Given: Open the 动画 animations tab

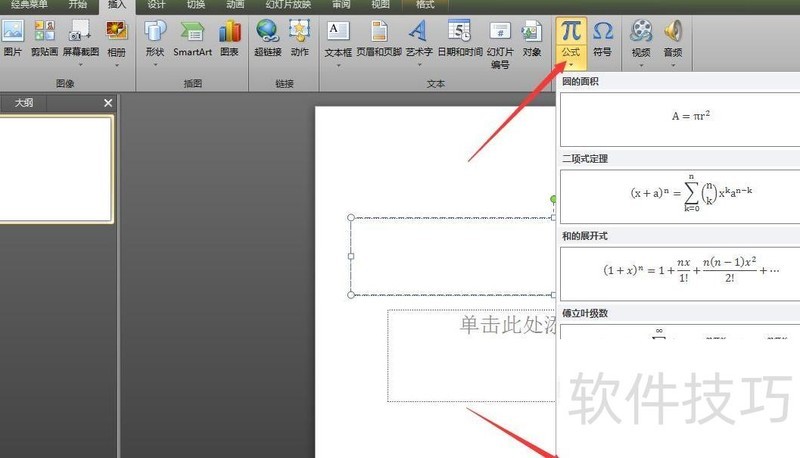Looking at the screenshot, I should click(x=235, y=5).
